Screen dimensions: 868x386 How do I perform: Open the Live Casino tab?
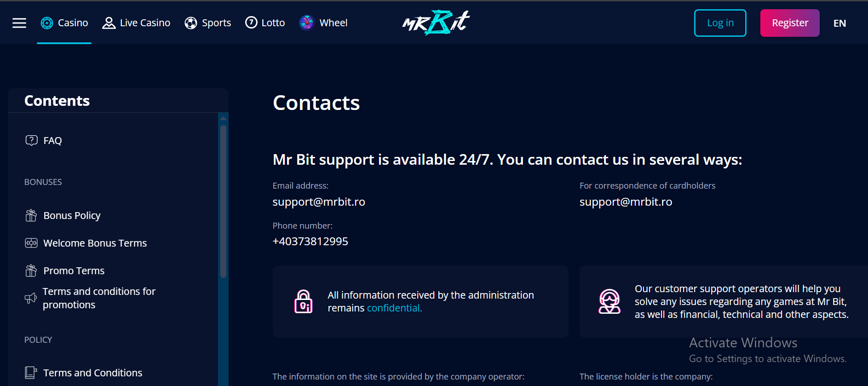tap(136, 23)
